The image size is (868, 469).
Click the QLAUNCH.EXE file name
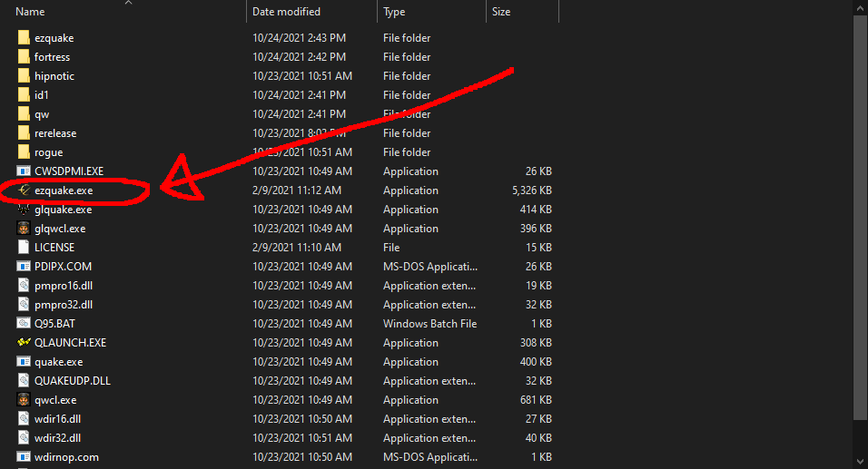pos(70,343)
